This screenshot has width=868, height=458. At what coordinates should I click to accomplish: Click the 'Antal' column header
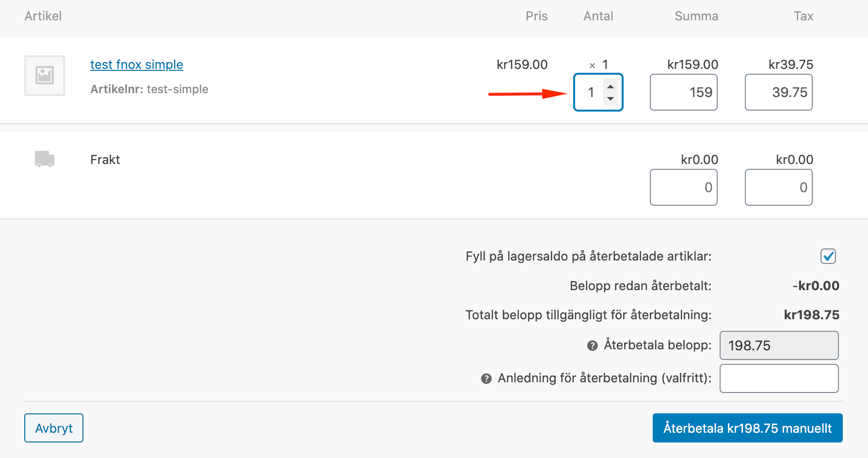coord(598,16)
